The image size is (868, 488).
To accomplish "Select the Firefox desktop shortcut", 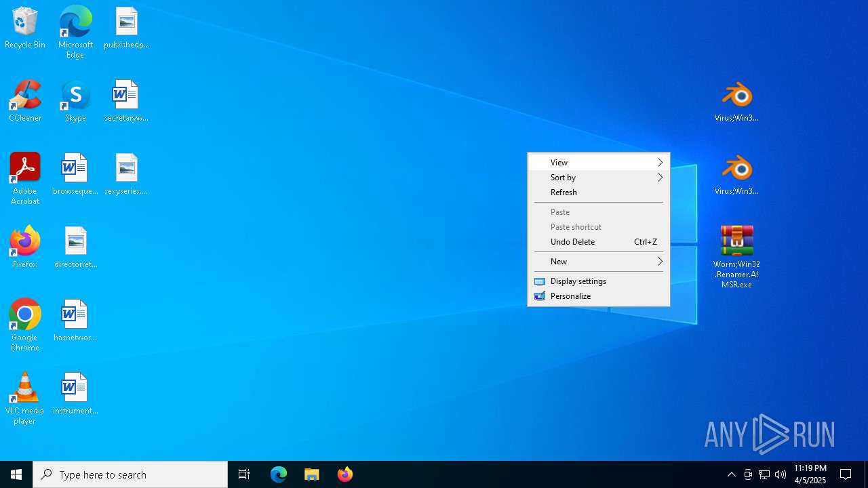I will click(x=25, y=248).
